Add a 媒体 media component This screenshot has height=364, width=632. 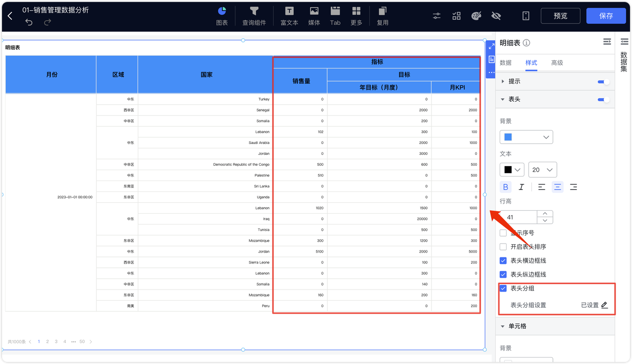[x=314, y=16]
